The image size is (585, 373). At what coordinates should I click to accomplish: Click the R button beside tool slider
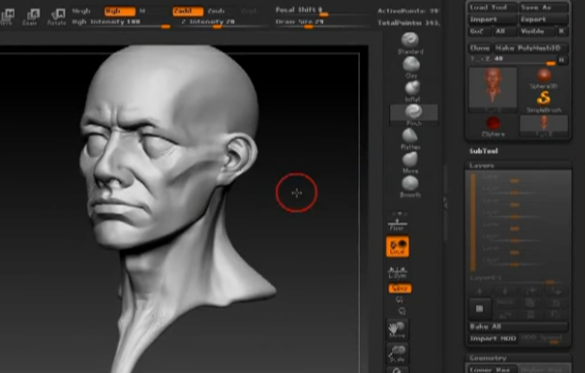[562, 60]
